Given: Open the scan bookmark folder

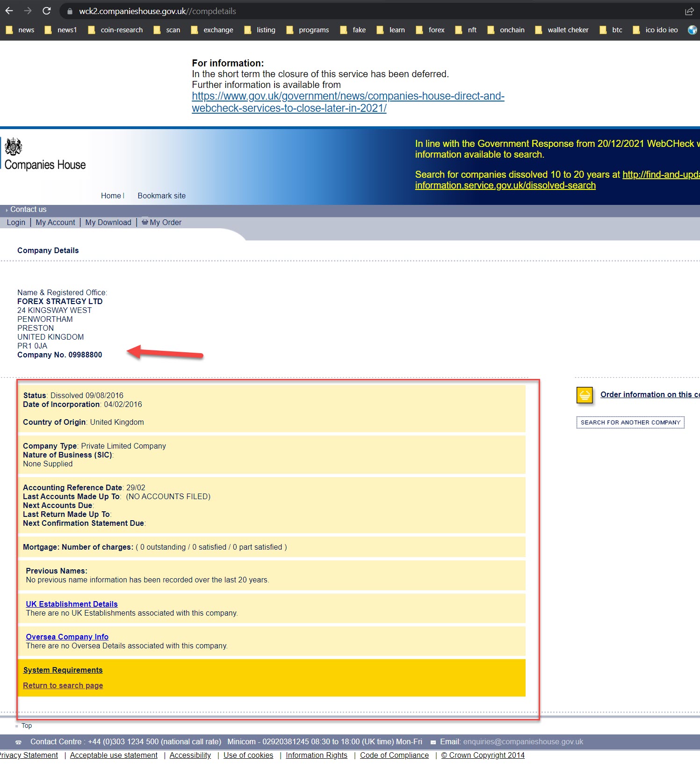Looking at the screenshot, I should coord(167,30).
